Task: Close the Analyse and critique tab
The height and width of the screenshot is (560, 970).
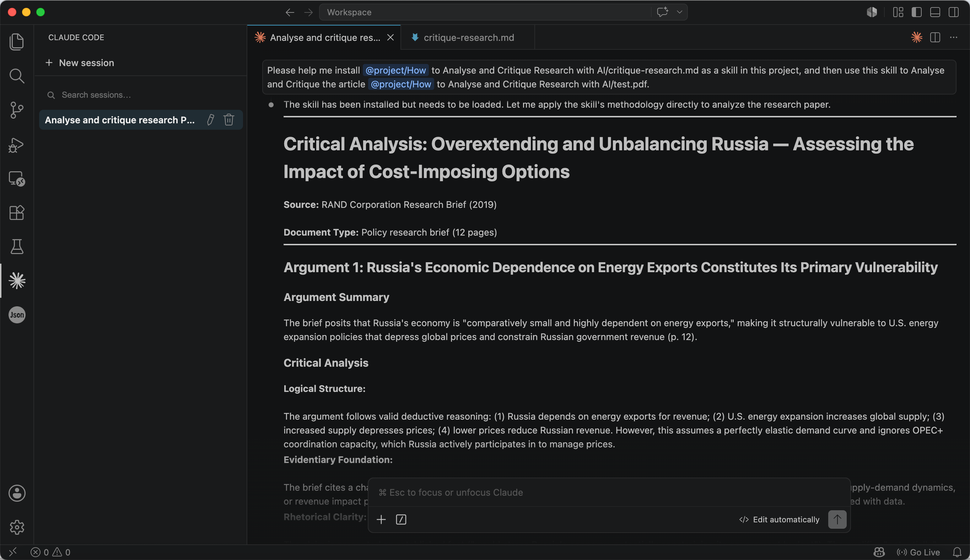Action: pos(390,37)
